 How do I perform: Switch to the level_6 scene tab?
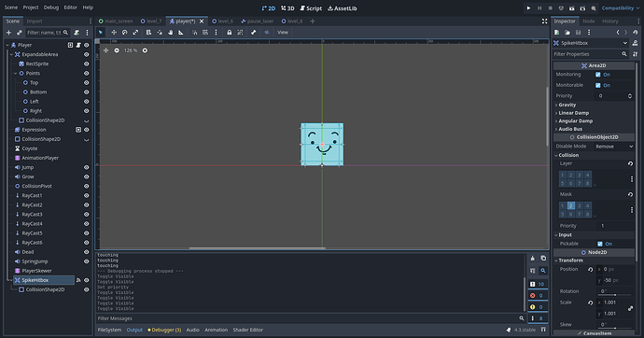click(x=222, y=21)
